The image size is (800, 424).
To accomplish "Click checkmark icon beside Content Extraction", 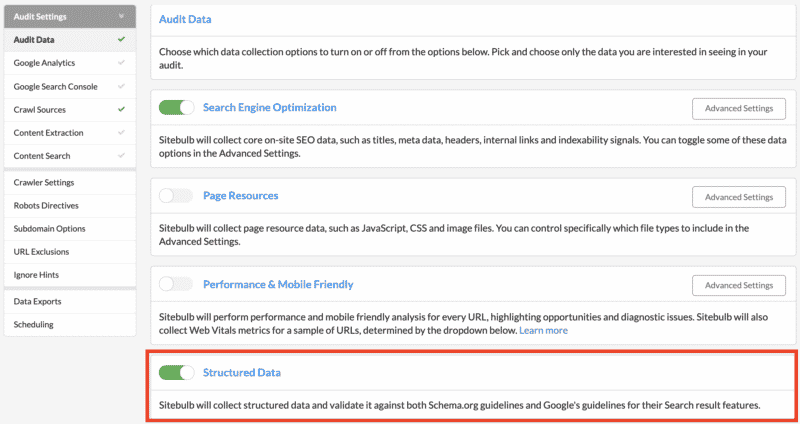I will 121,132.
